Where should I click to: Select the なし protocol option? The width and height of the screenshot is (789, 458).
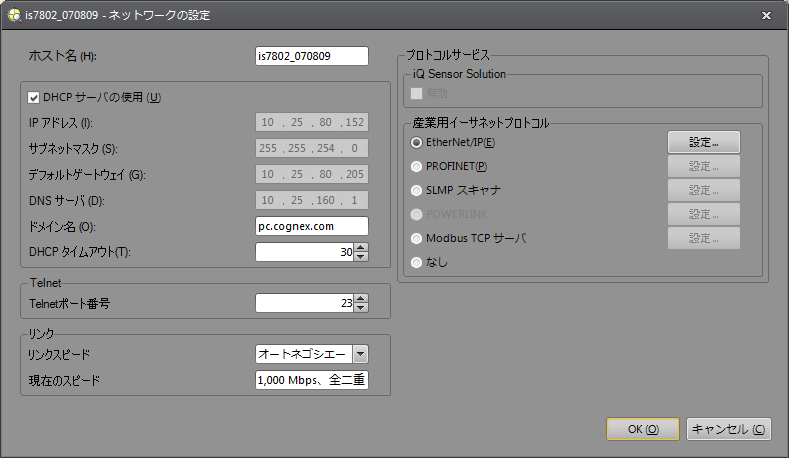tap(417, 262)
